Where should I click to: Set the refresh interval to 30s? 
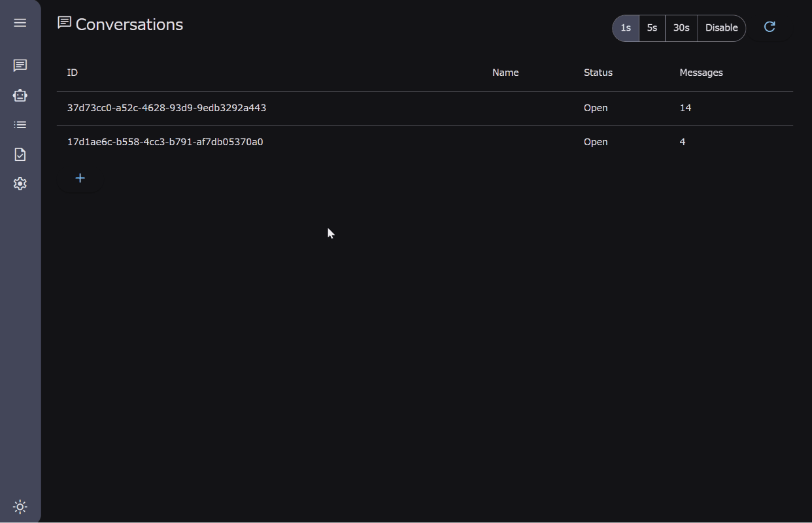[681, 28]
